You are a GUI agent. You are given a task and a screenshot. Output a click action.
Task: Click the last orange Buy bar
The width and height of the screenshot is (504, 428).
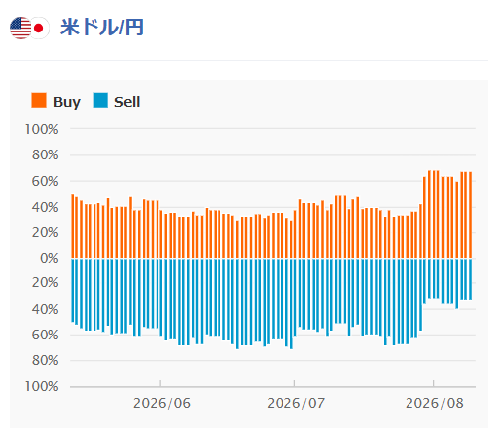[x=470, y=214]
